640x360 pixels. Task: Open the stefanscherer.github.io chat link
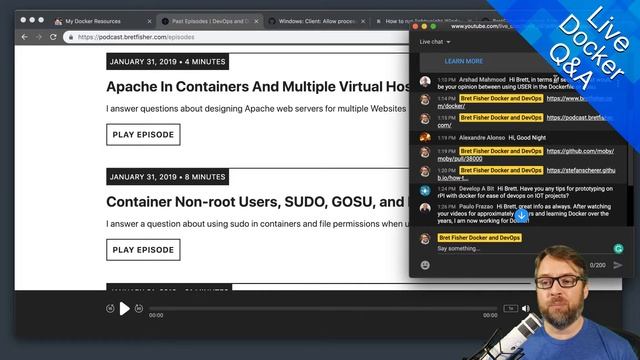(x=527, y=174)
